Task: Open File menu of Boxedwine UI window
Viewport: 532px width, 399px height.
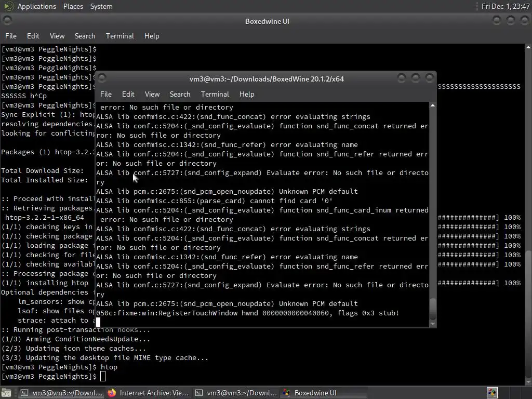Action: 10,36
